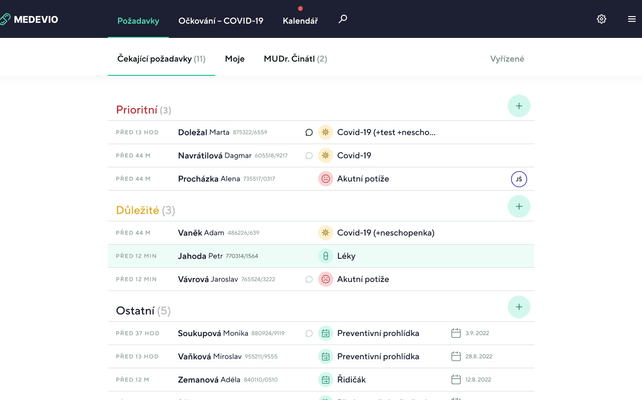
Task: Click calendar icon beside date 3.9.2022
Action: (456, 333)
